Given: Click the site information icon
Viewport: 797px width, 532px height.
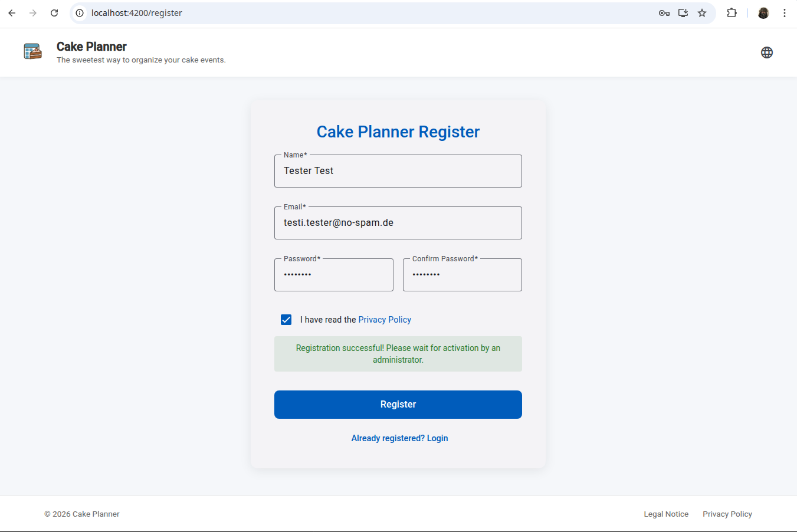Looking at the screenshot, I should (78, 12).
